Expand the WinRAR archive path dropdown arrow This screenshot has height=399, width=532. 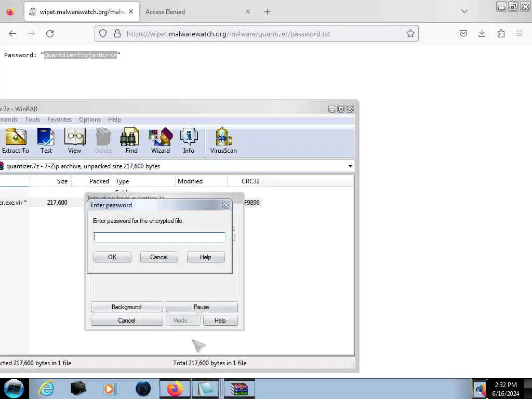tap(350, 166)
